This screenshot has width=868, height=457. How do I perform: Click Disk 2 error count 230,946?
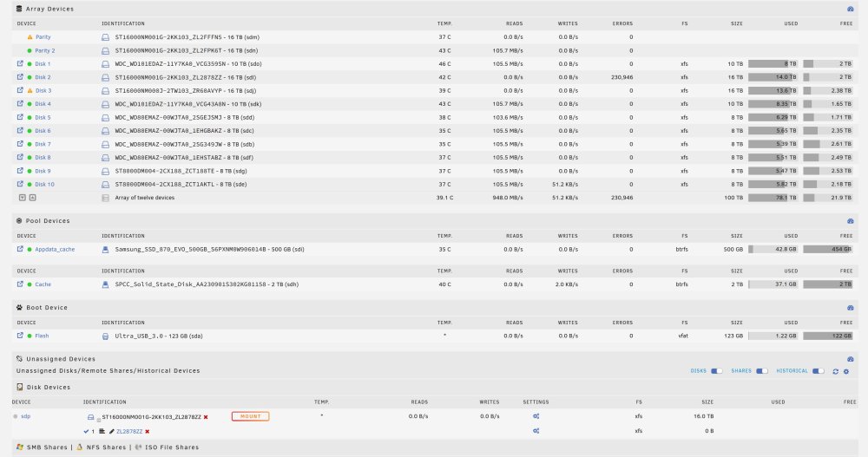point(621,77)
